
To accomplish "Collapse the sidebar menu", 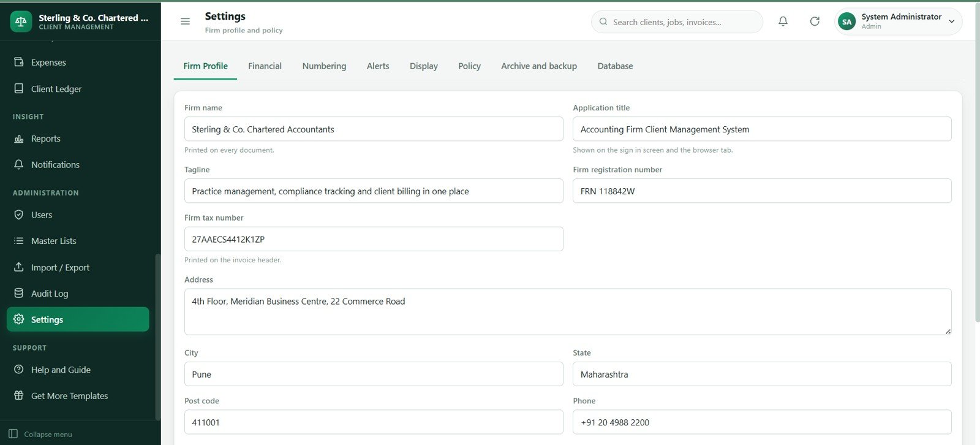I will click(x=40, y=434).
